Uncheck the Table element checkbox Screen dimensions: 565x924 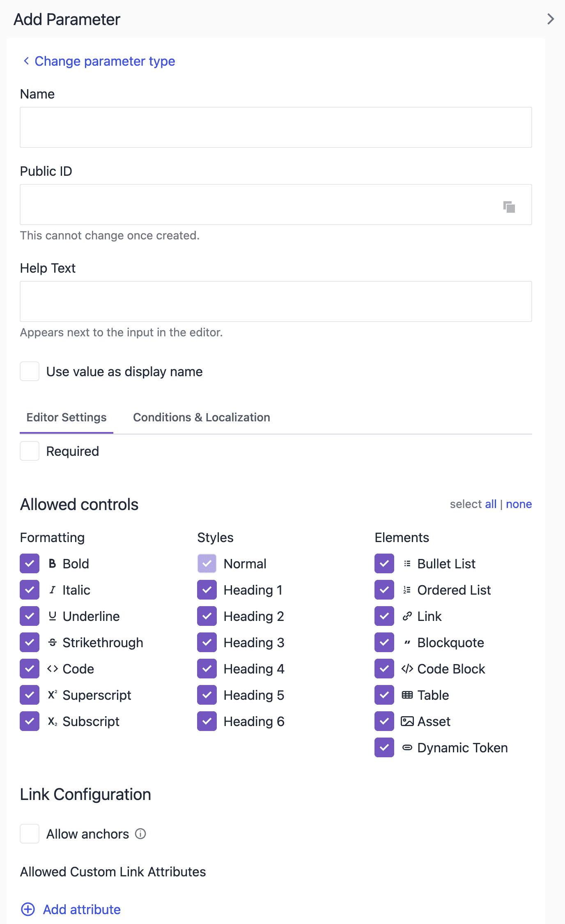pos(384,695)
